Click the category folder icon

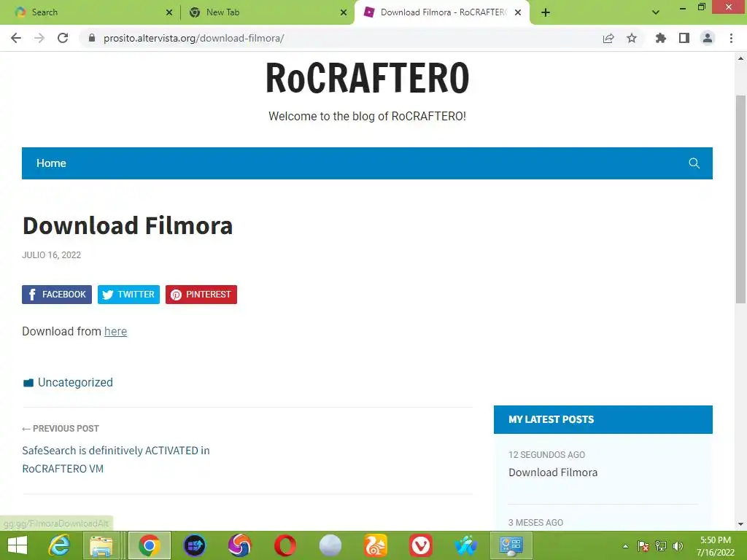click(x=28, y=383)
